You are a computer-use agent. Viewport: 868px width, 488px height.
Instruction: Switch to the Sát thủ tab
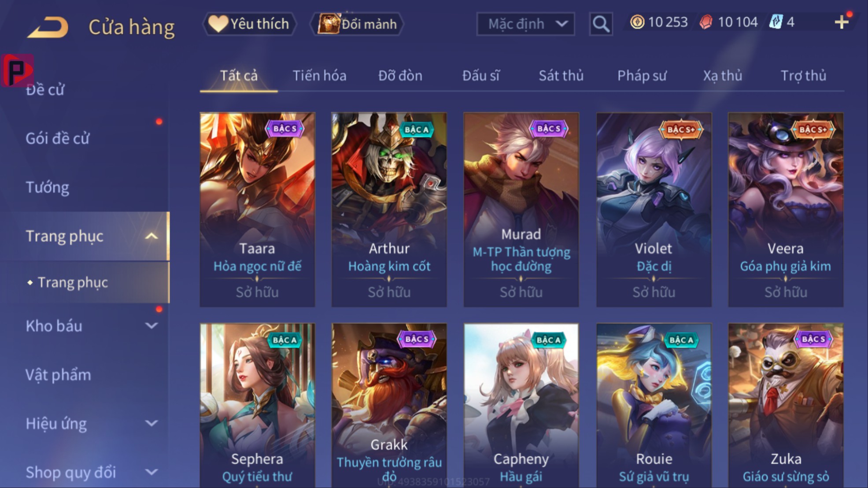click(x=561, y=76)
